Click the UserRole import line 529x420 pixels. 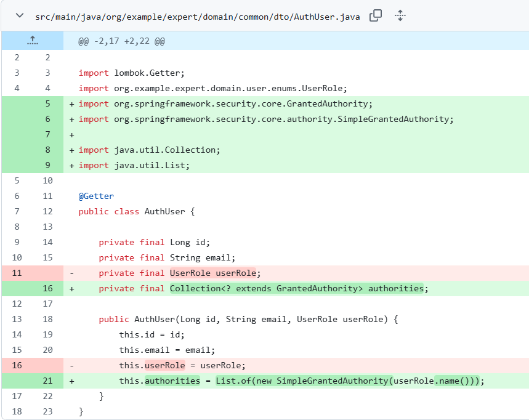212,89
